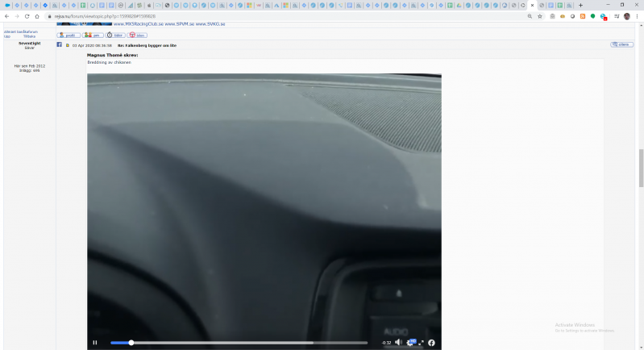Screen dimensions: 644x350
Task: Open the www.SPVM.se link
Action: click(x=180, y=24)
